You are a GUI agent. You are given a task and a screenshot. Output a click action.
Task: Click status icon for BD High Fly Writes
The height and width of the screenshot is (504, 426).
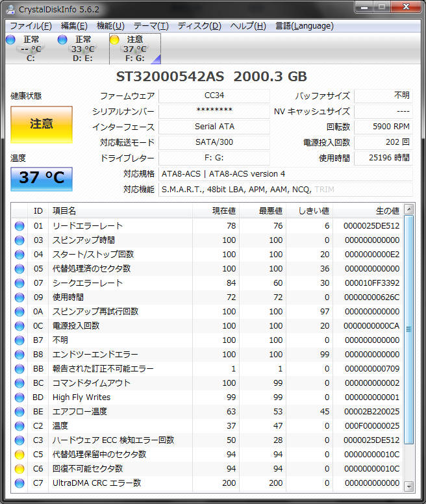(19, 397)
